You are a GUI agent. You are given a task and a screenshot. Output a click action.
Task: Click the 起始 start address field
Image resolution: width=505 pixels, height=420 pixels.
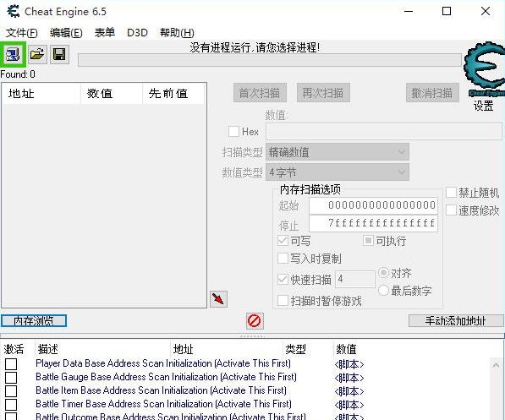click(373, 205)
